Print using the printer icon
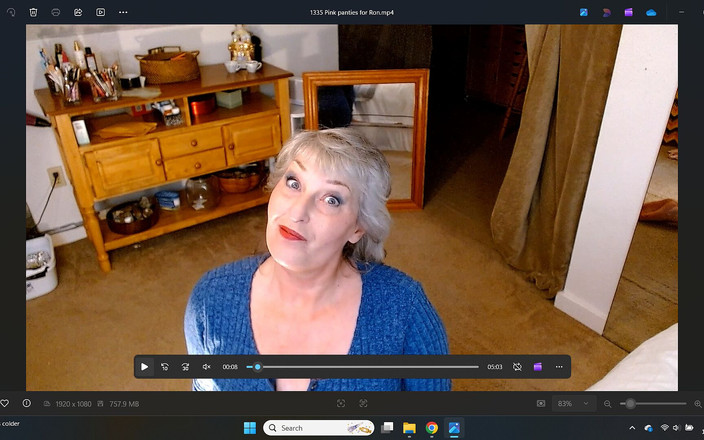The width and height of the screenshot is (704, 440). 56,12
